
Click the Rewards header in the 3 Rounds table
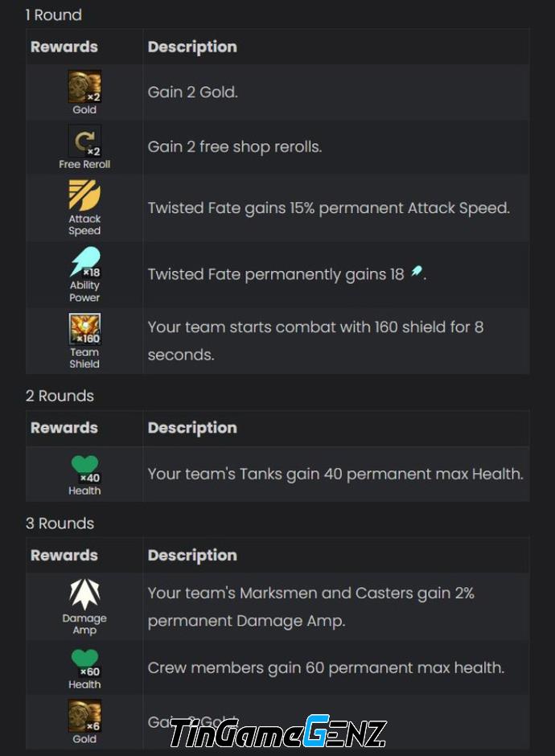[x=64, y=555]
